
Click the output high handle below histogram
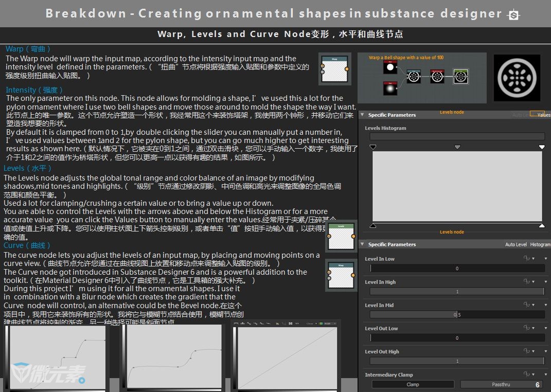coord(542,225)
